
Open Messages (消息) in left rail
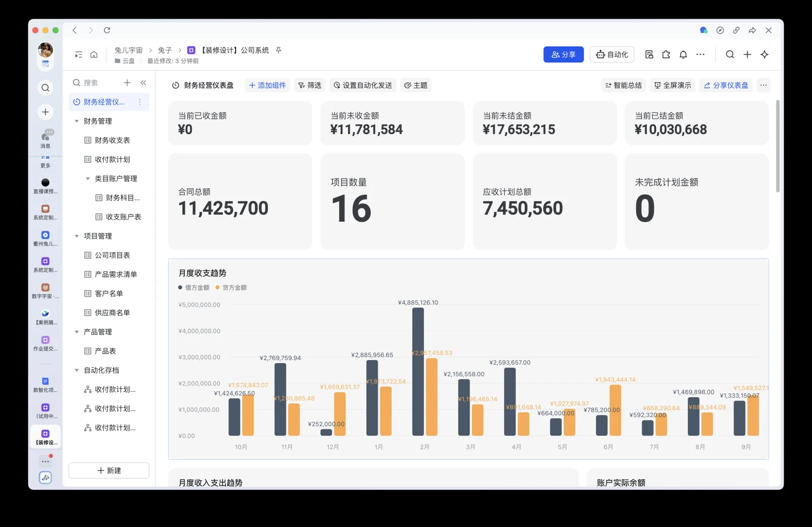pyautogui.click(x=46, y=138)
